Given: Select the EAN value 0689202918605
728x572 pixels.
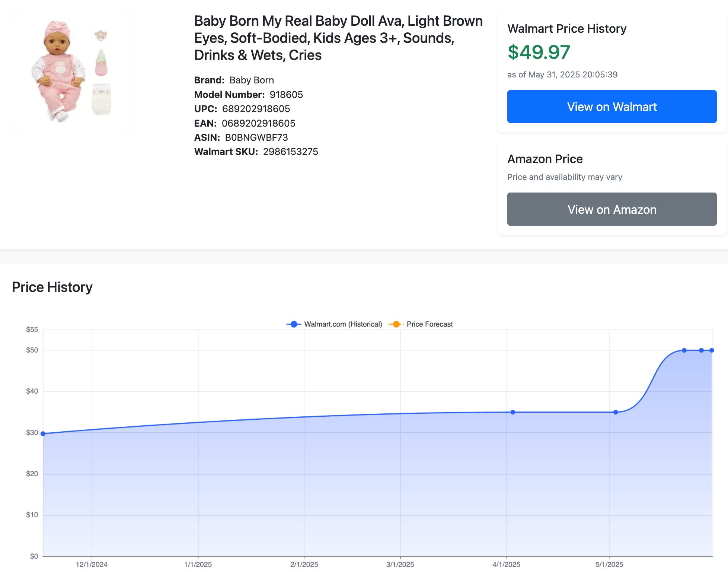Looking at the screenshot, I should pos(259,123).
